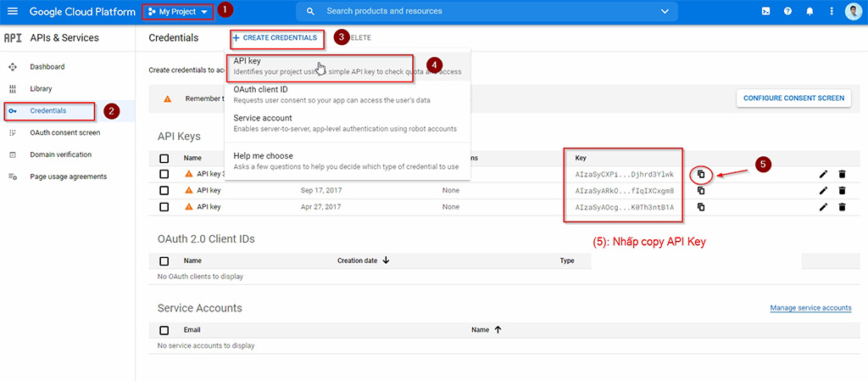The width and height of the screenshot is (868, 381).
Task: Copy the key ending K0Th3ntB1A
Action: (x=701, y=206)
